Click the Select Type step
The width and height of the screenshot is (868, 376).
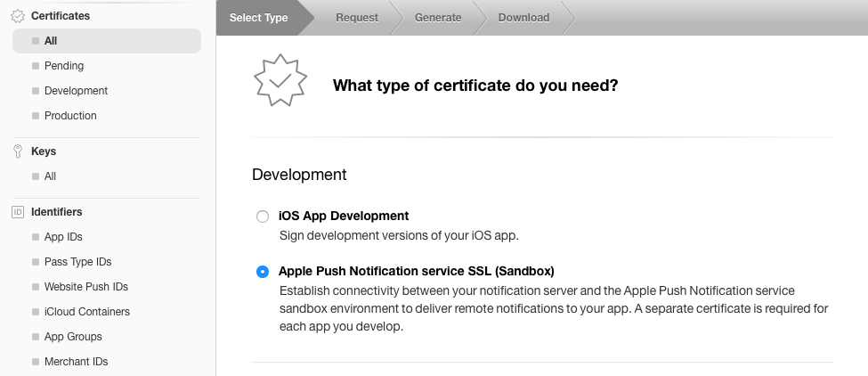click(x=258, y=18)
